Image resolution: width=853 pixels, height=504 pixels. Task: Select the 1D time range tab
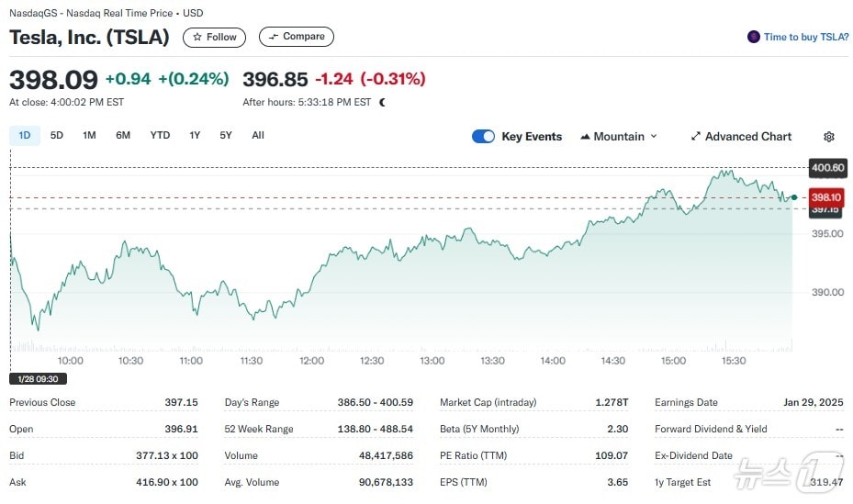[x=25, y=136]
